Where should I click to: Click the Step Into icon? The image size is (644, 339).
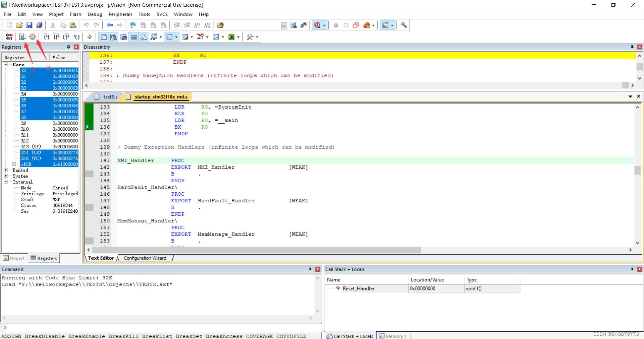[46, 37]
